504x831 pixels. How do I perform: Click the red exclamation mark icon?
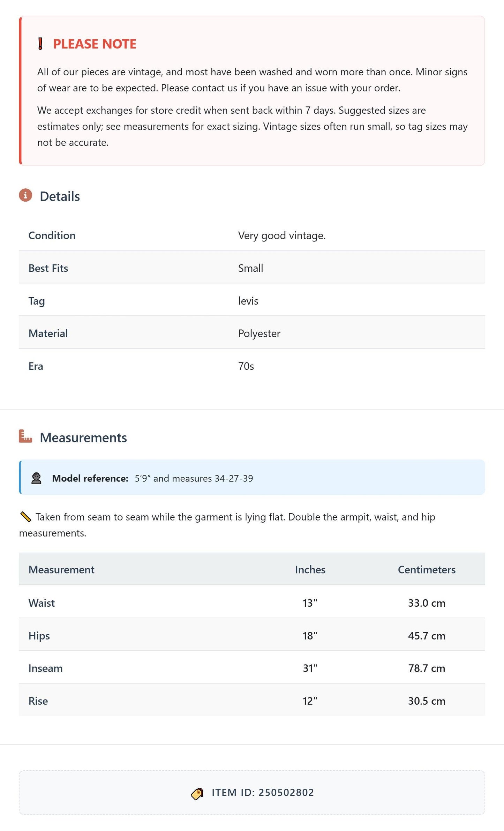[40, 44]
